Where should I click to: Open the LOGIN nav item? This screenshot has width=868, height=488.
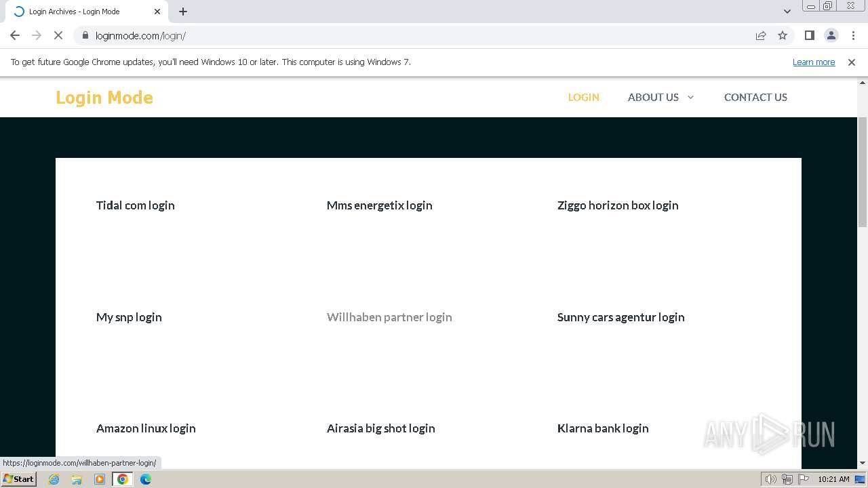(583, 97)
